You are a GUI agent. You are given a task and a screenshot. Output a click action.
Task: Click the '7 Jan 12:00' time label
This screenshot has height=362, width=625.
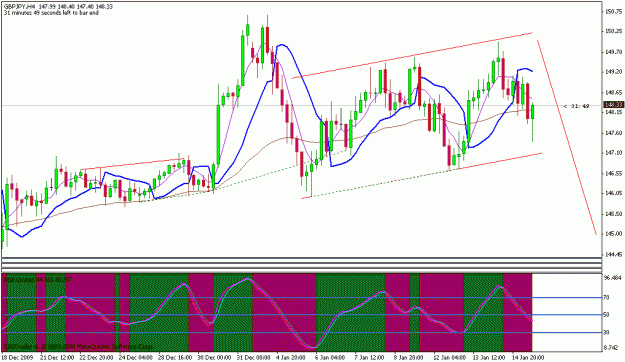coord(369,357)
